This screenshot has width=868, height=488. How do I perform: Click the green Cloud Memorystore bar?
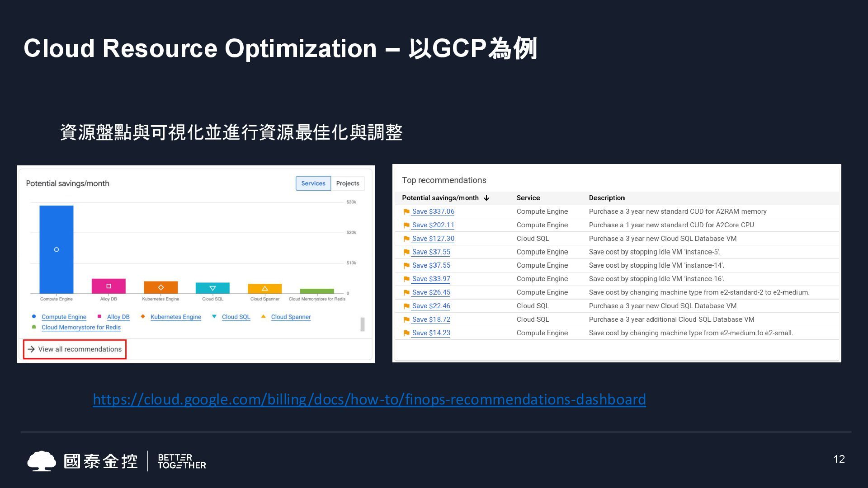317,291
